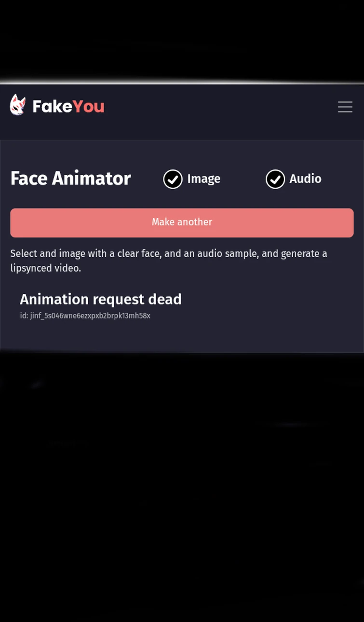This screenshot has width=364, height=622.
Task: Expand the navigation drawer via hamburger button
Action: coord(345,107)
